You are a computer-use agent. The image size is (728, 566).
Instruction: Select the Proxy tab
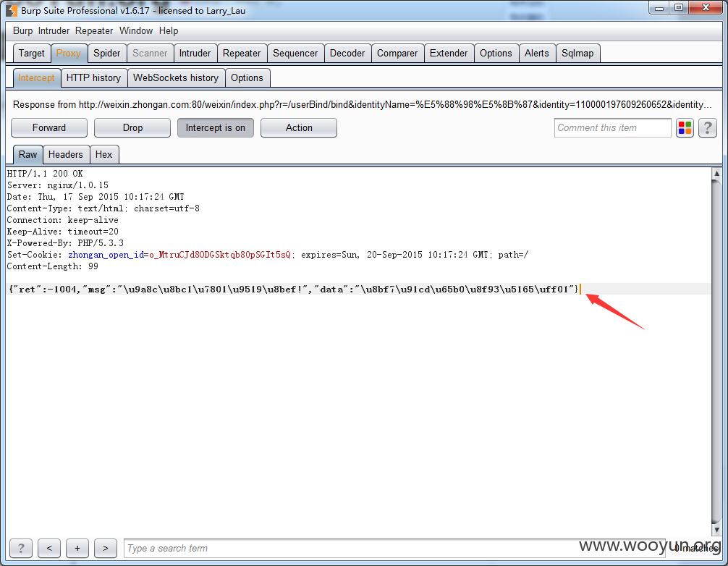click(69, 53)
